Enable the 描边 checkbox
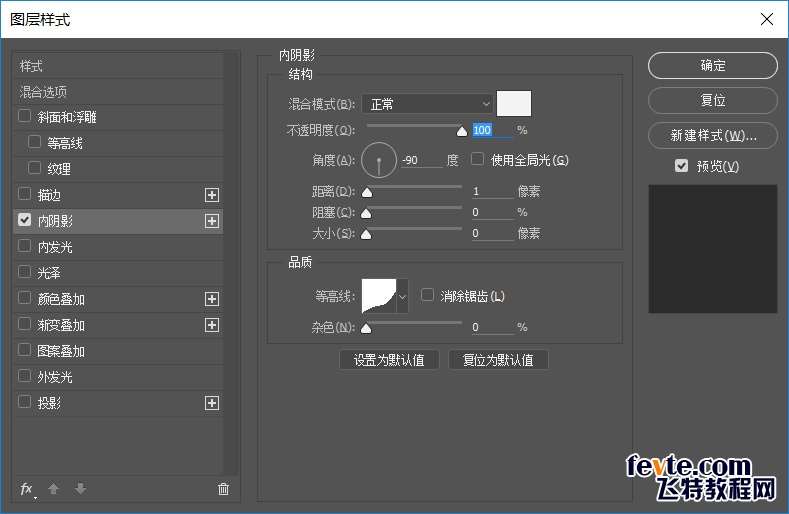 click(x=24, y=194)
